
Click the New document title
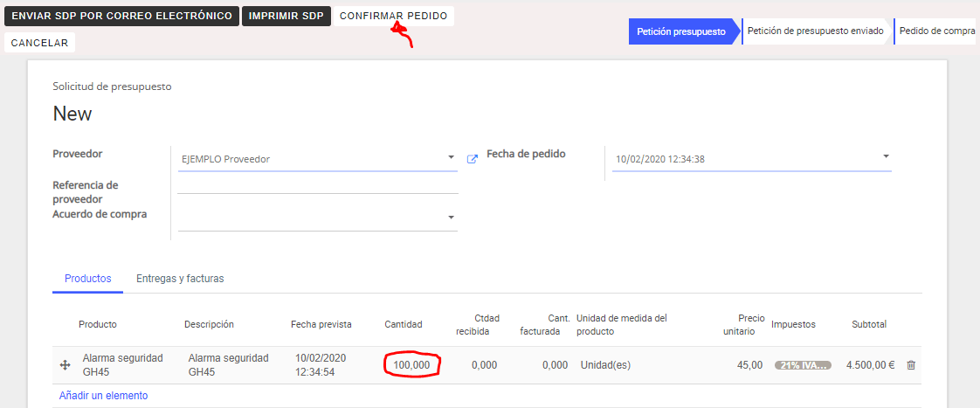pyautogui.click(x=72, y=114)
